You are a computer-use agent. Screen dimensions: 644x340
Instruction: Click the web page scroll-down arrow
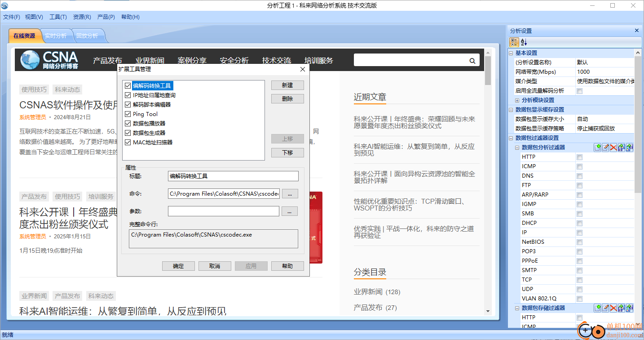(x=488, y=311)
